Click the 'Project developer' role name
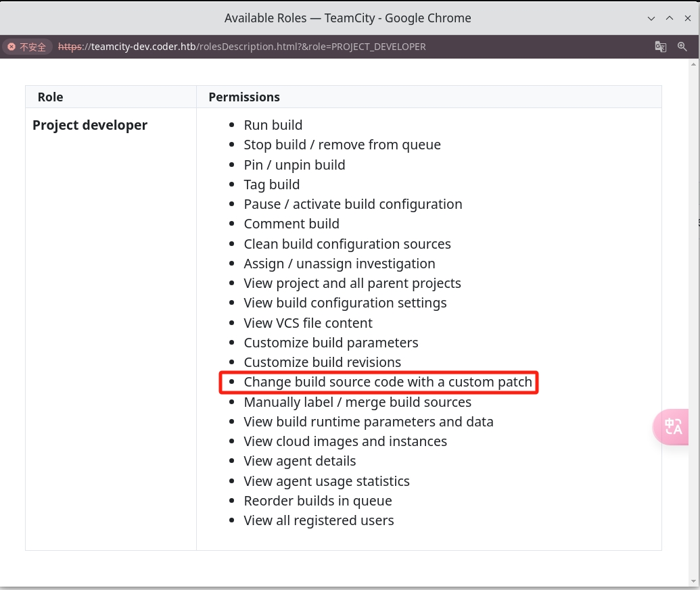The image size is (700, 590). [x=90, y=125]
